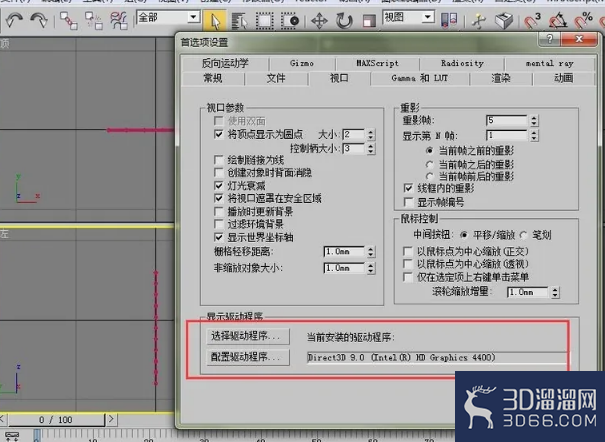Select the Select and Link tool
Image resolution: width=605 pixels, height=442 pixels.
tap(69, 20)
